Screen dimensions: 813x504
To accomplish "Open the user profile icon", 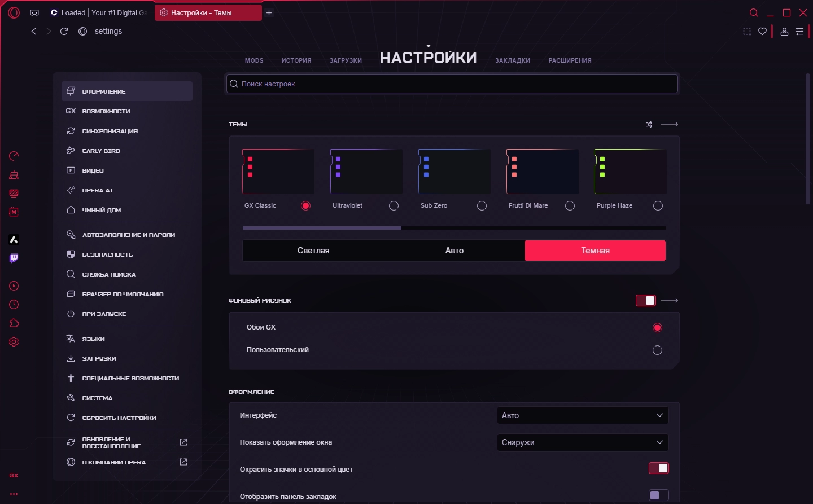I will (x=784, y=32).
